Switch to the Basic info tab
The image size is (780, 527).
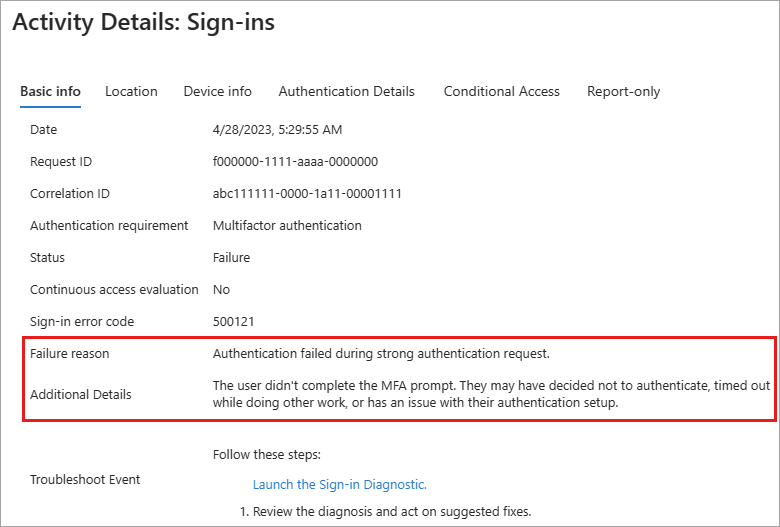coord(50,92)
